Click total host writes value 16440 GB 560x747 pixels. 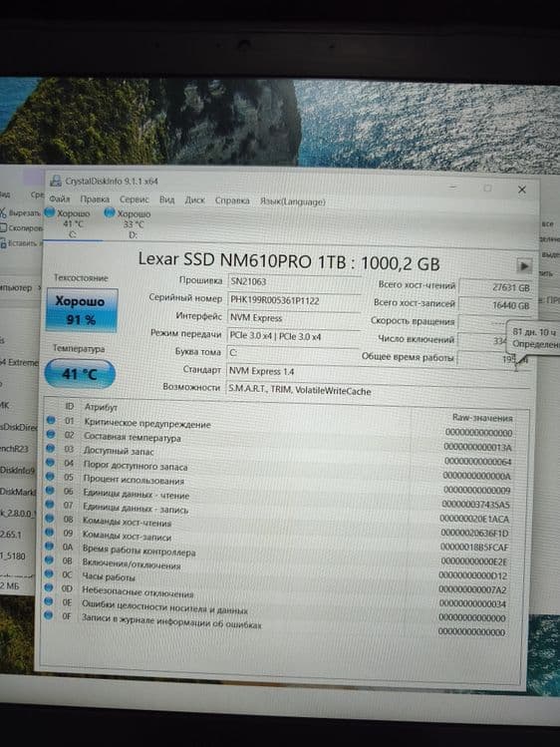[495, 305]
